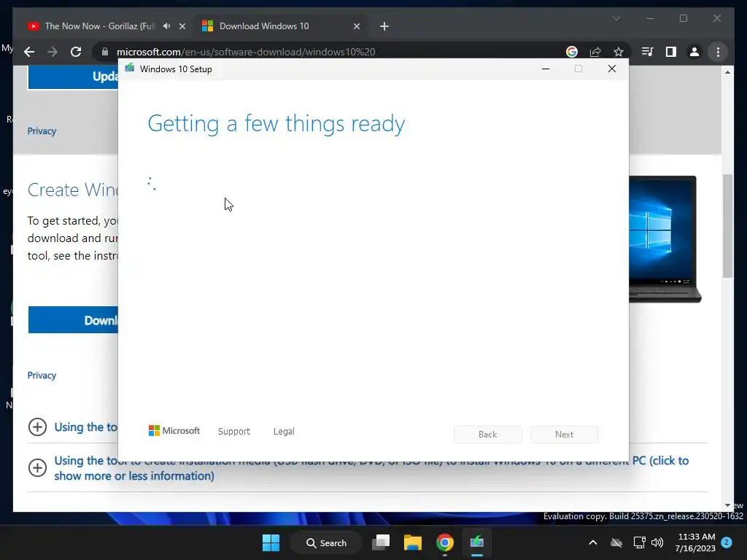Click the Next button in Setup
This screenshot has height=560, width=747.
click(564, 435)
